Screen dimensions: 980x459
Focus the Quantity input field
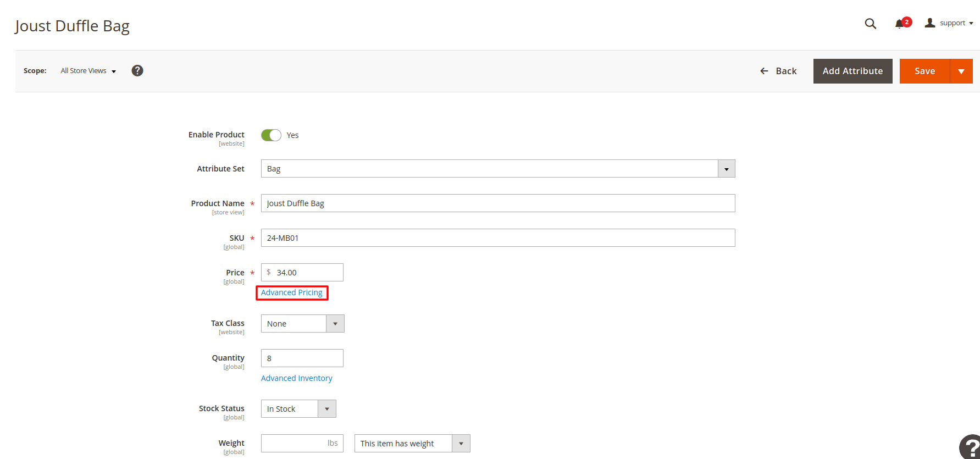click(302, 358)
